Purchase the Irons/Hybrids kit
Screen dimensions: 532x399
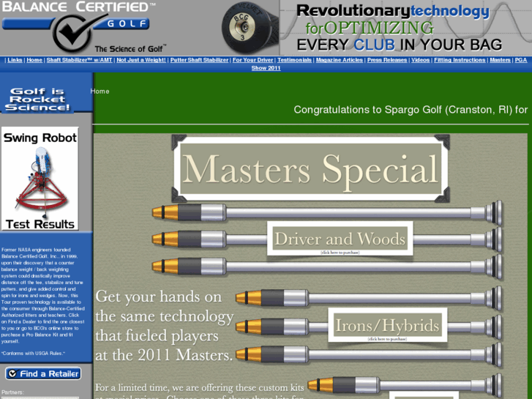point(387,325)
